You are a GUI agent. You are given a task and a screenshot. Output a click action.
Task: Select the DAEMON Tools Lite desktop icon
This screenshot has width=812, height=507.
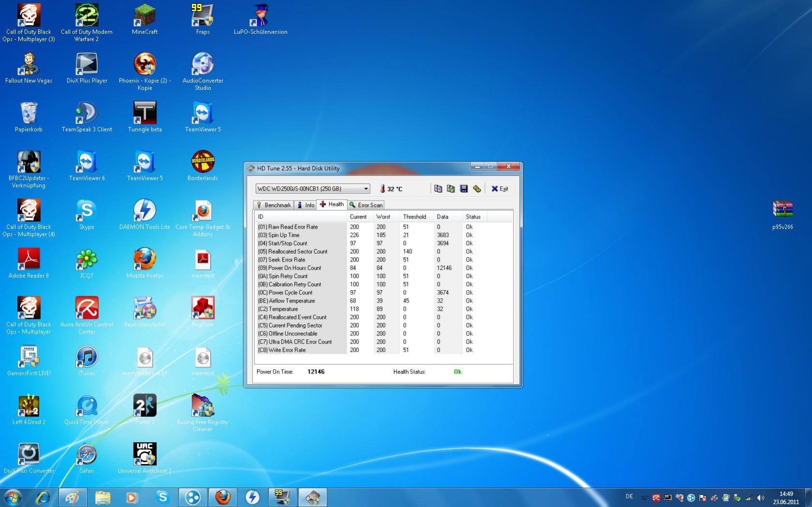[x=145, y=215]
